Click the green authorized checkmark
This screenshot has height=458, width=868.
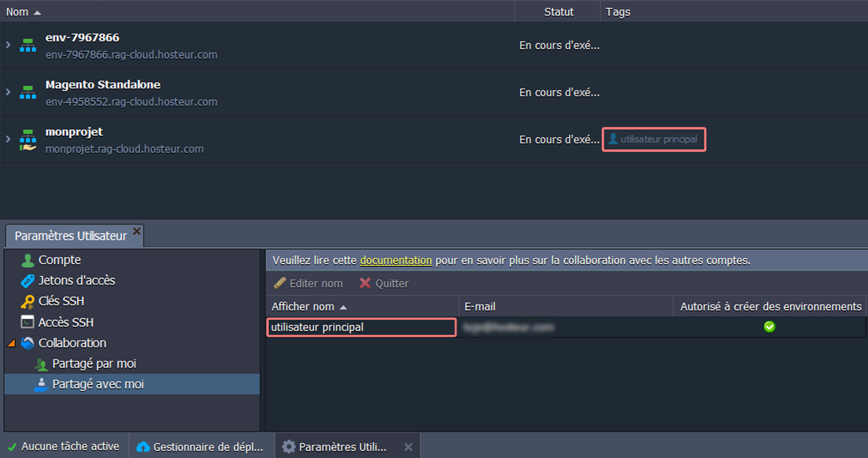tap(769, 327)
